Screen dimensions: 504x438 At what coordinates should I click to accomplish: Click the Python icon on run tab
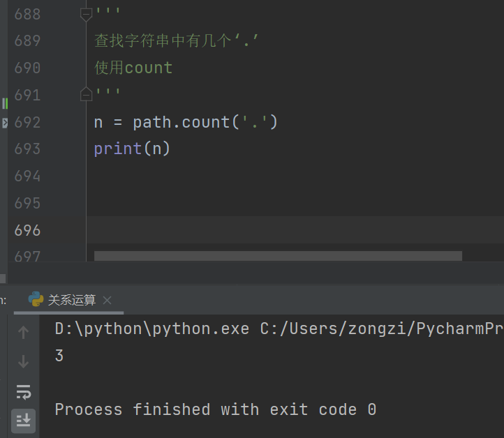point(36,300)
